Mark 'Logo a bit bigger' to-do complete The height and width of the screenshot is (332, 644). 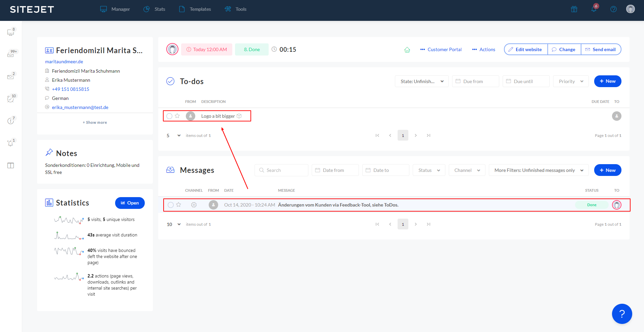pyautogui.click(x=169, y=116)
